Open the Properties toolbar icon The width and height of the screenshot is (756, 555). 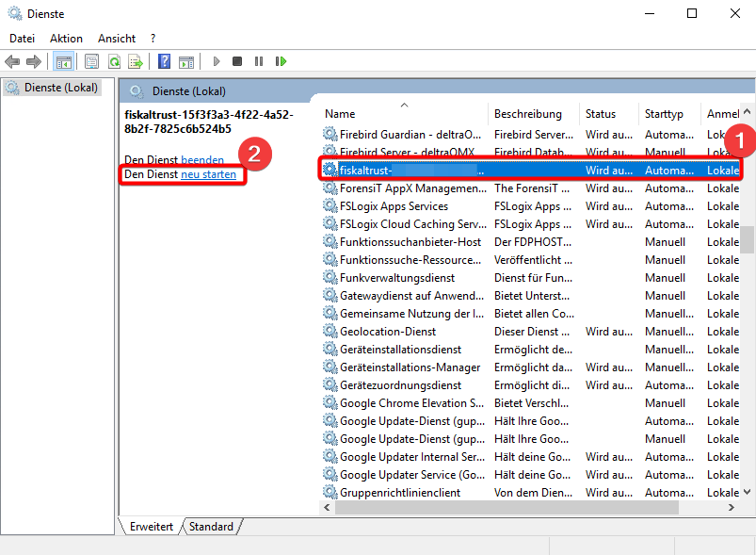pos(91,61)
